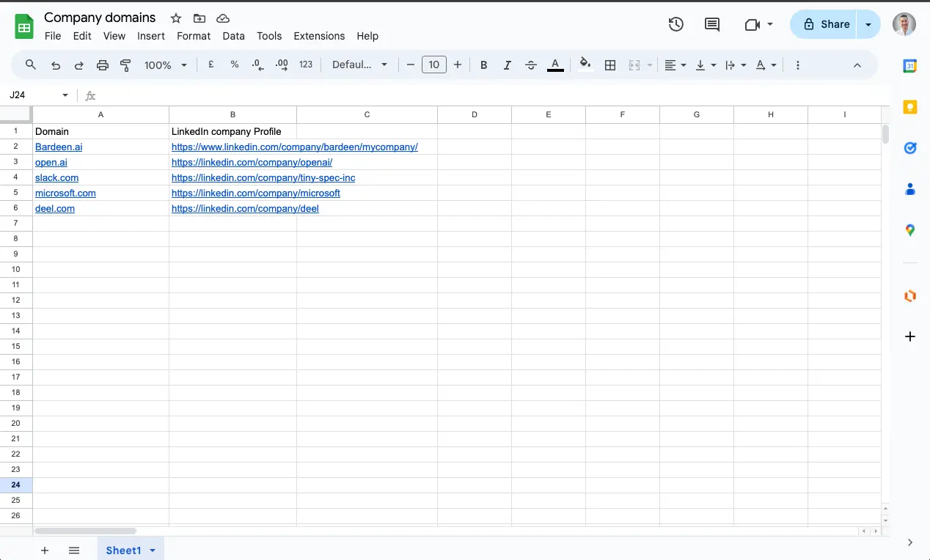Click the Share button
Viewport: 930px width, 560px height.
click(823, 24)
